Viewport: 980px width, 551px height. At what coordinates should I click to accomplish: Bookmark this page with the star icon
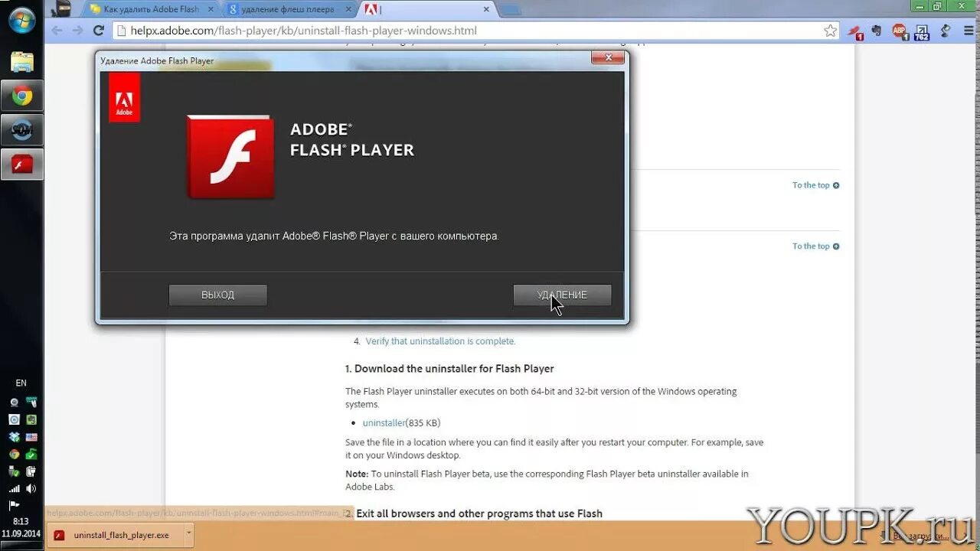(830, 31)
